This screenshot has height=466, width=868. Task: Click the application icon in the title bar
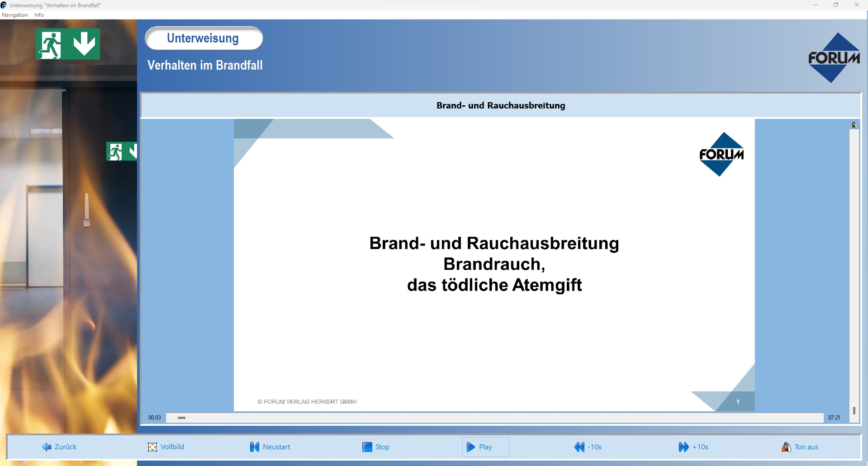(x=4, y=5)
